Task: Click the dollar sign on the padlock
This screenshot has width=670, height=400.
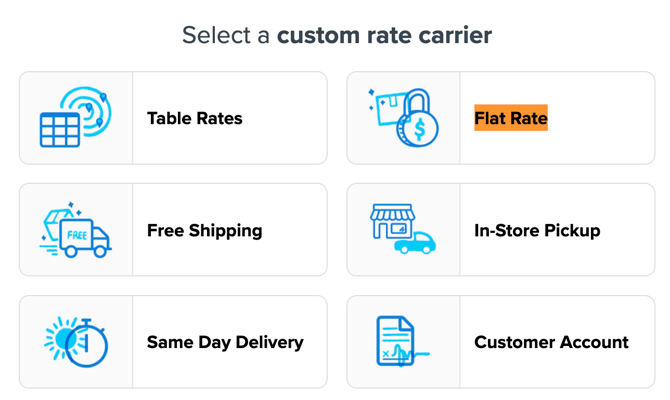Action: 419,129
